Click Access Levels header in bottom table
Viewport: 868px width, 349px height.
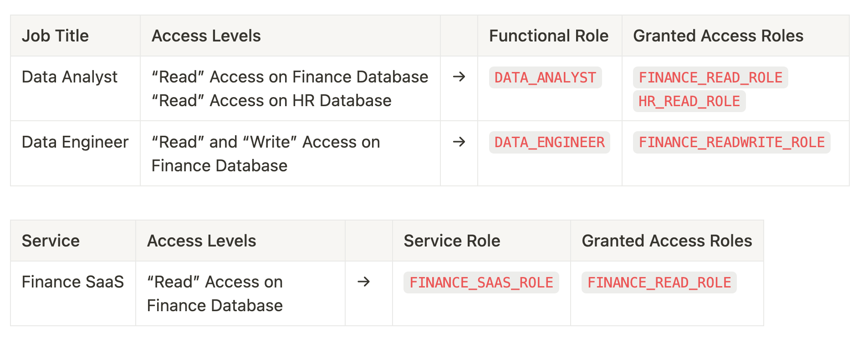[x=201, y=241]
